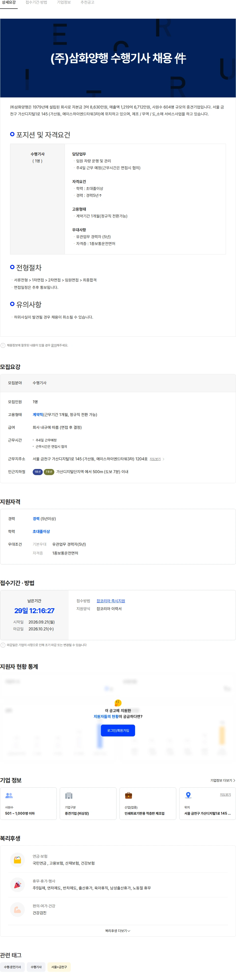Screen dimensions: 236x980
Task: Click the info icon beside 마감일은 기업의 사정
Action: (3, 645)
